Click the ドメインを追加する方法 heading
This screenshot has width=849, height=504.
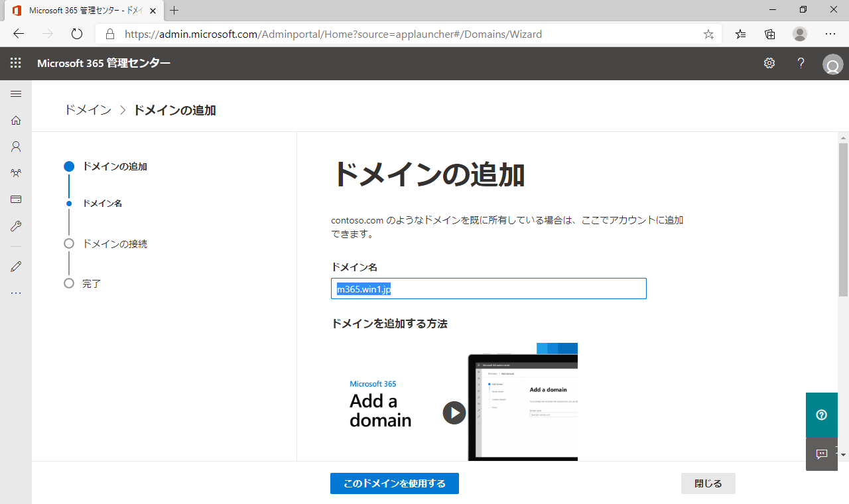click(389, 324)
